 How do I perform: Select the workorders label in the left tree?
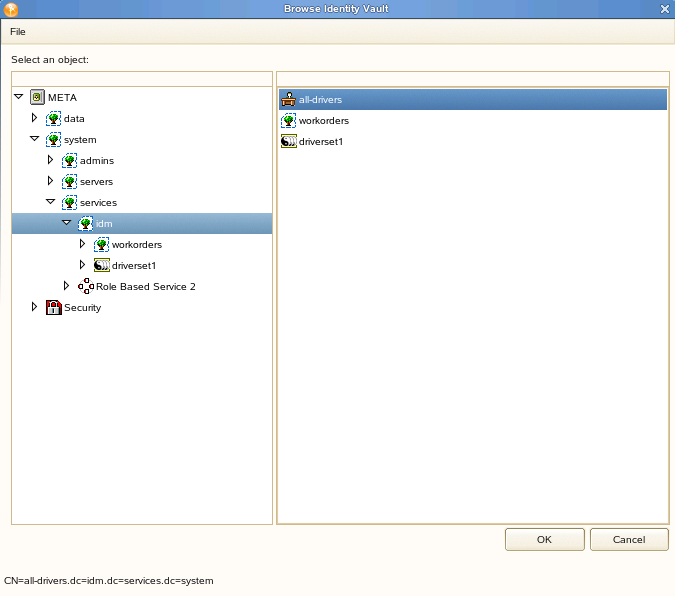pyautogui.click(x=137, y=245)
